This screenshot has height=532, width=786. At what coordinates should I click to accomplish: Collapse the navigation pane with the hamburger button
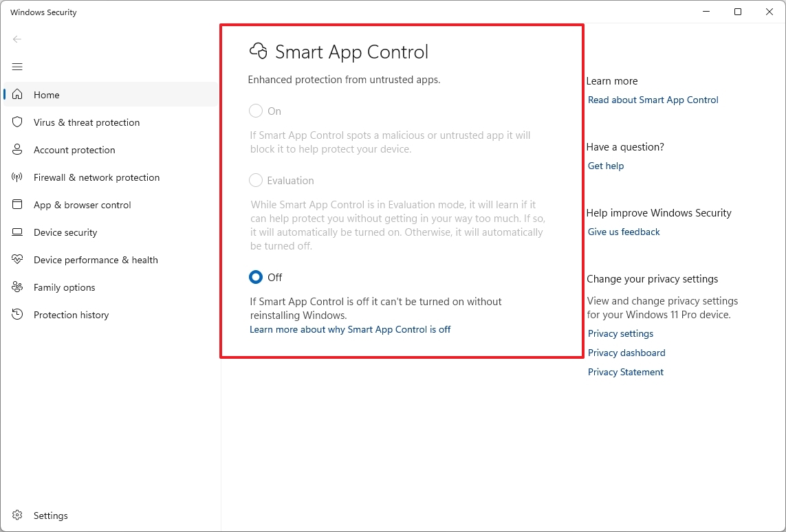coord(17,67)
